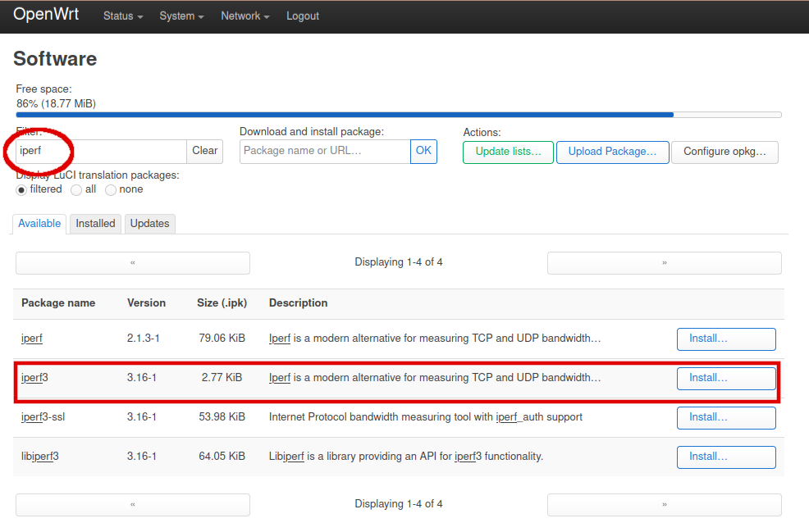
Task: Expand the System menu
Action: pyautogui.click(x=181, y=16)
